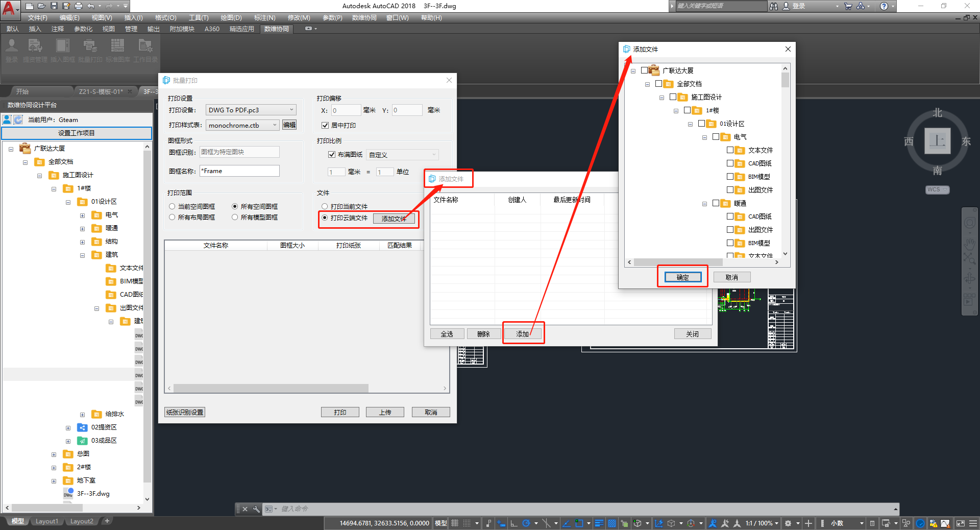Open 文件(F) menu
This screenshot has height=530, width=980.
(x=37, y=17)
